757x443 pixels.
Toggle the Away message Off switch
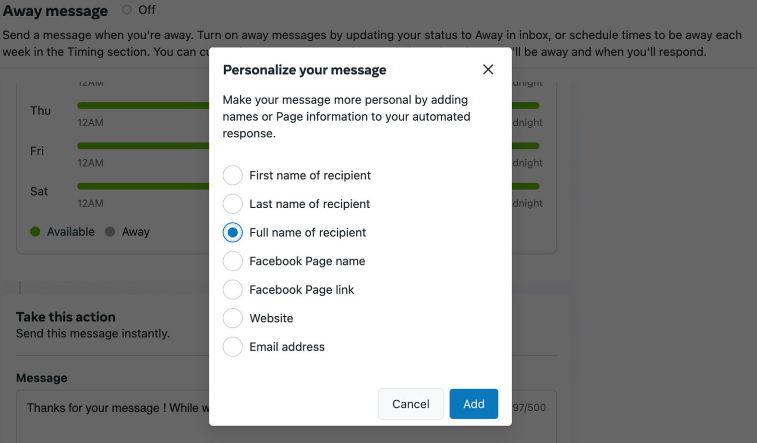[x=127, y=10]
